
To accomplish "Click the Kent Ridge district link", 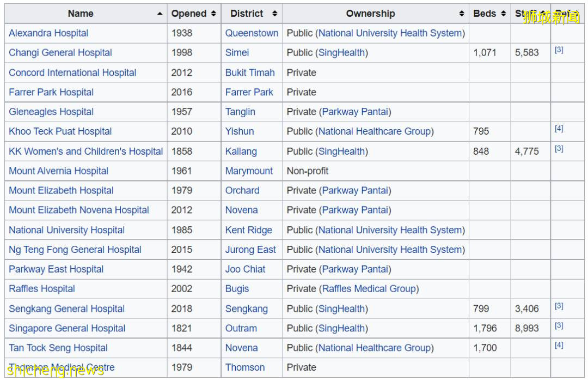I will tap(248, 230).
